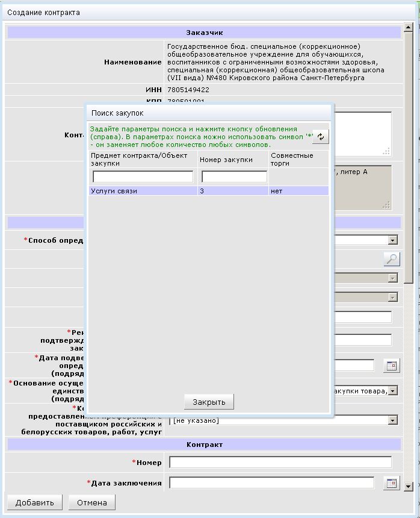
Task: Focus Номер закупки search input
Action: point(234,176)
